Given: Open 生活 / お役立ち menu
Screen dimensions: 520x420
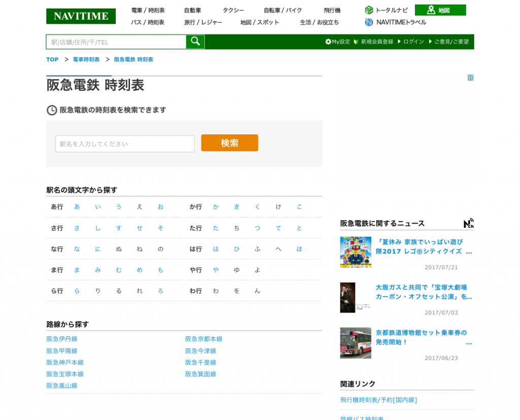Looking at the screenshot, I should click(x=319, y=22).
